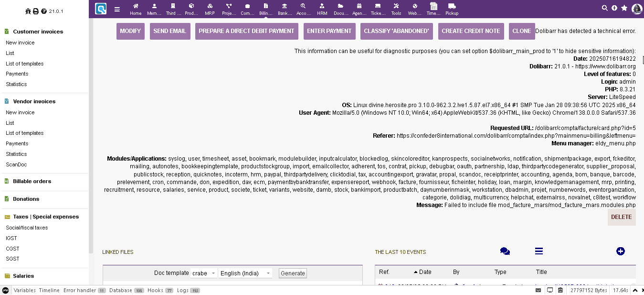644x295 pixels.
Task: Open the bookmarks star icon
Action: [624, 8]
